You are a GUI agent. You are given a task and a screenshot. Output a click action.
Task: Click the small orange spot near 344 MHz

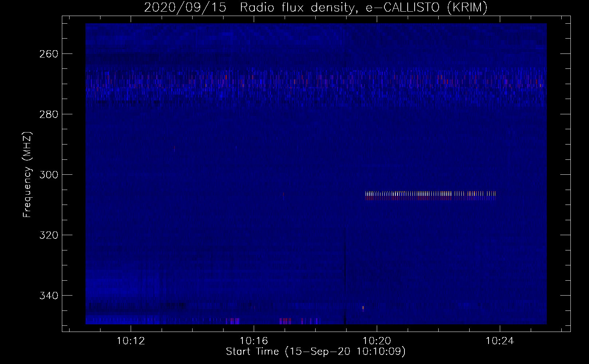(x=363, y=308)
